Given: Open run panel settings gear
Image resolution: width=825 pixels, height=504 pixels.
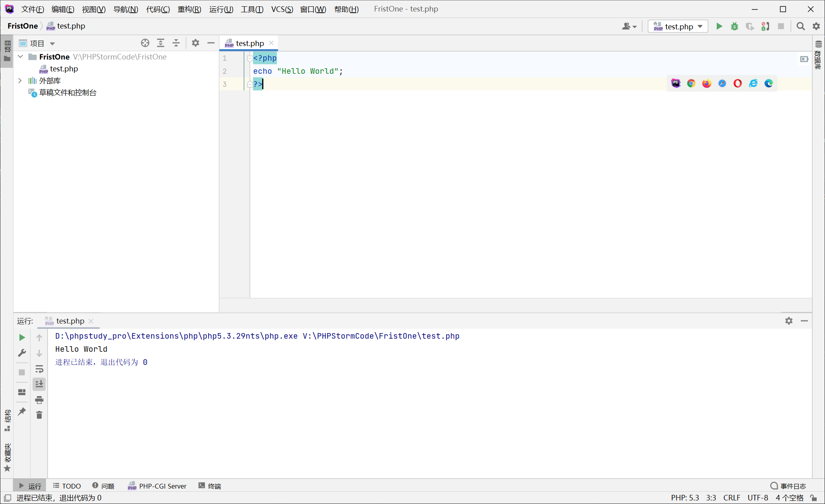Looking at the screenshot, I should 789,321.
